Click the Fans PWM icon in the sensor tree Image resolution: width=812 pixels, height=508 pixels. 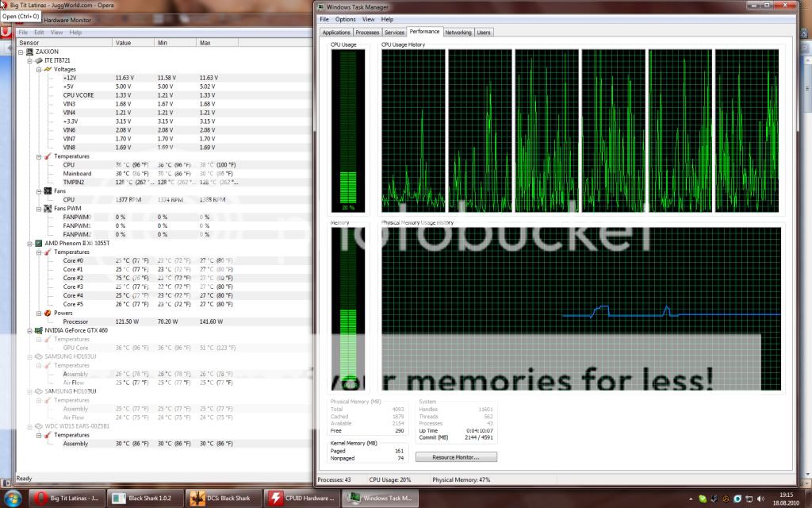click(47, 208)
